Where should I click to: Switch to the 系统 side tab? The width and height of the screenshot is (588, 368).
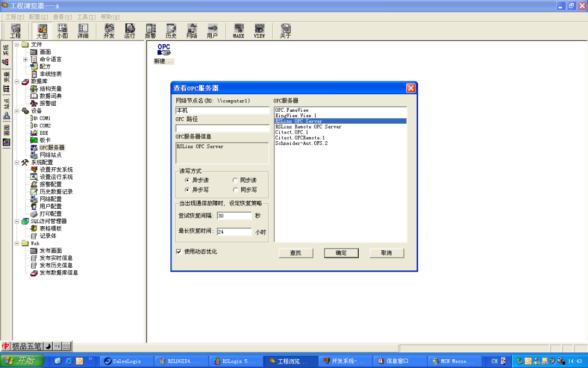[6, 55]
